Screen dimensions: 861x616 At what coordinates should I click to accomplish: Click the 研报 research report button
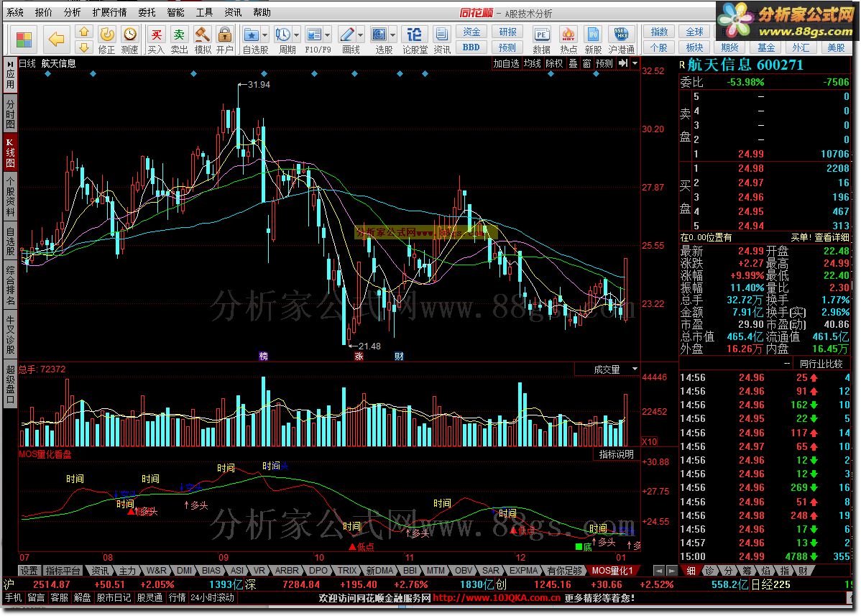coord(507,32)
